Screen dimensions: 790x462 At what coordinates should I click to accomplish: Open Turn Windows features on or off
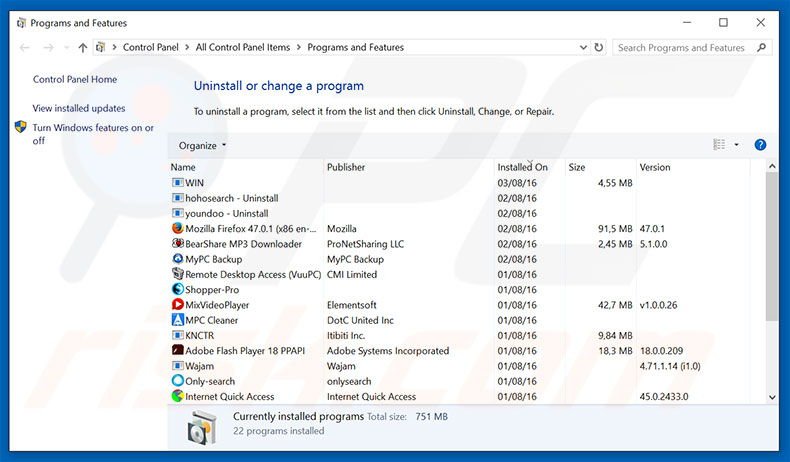(93, 134)
